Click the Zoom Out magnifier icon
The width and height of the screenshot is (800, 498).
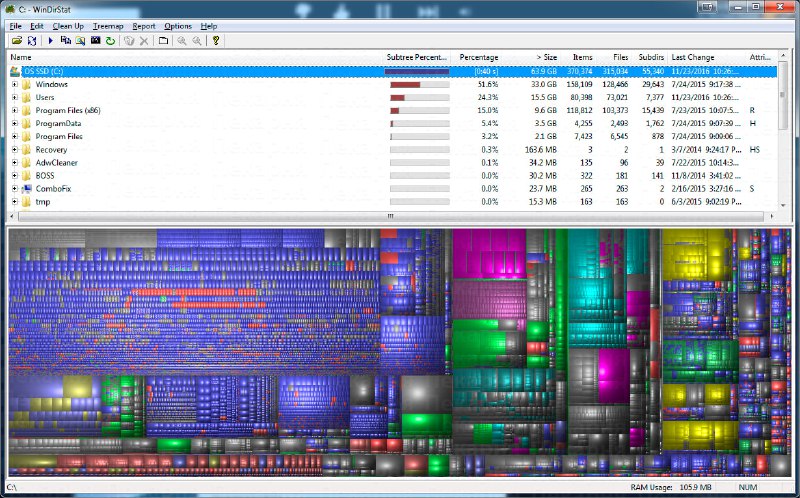196,40
